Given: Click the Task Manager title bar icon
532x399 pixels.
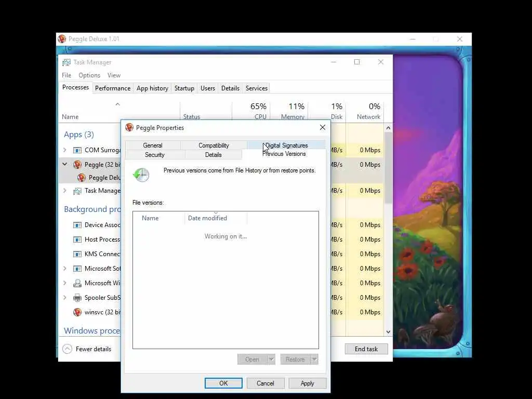Looking at the screenshot, I should click(x=66, y=62).
